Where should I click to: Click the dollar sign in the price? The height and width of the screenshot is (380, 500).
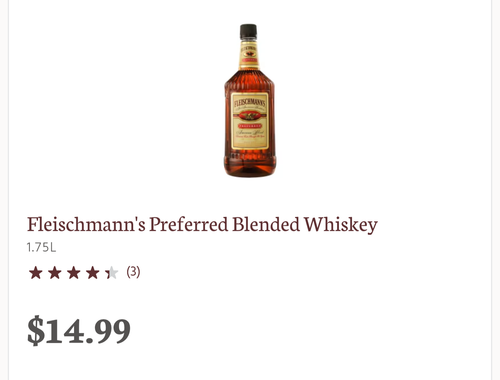coord(36,331)
